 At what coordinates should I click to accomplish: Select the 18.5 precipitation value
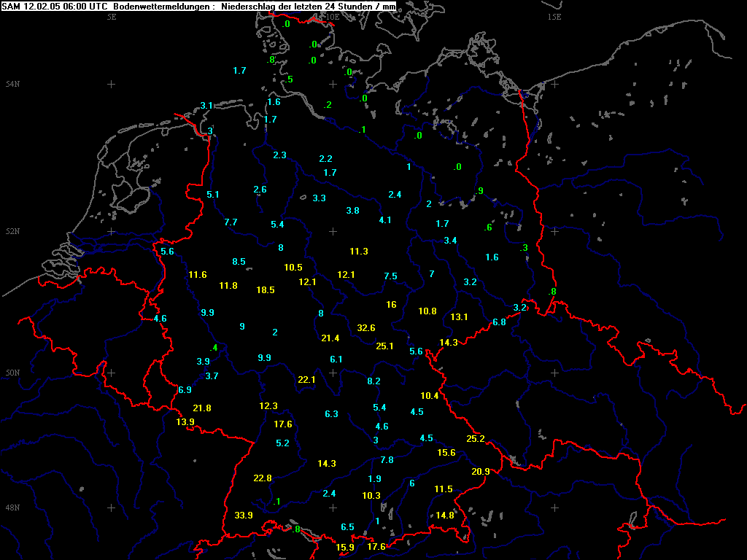pyautogui.click(x=266, y=290)
